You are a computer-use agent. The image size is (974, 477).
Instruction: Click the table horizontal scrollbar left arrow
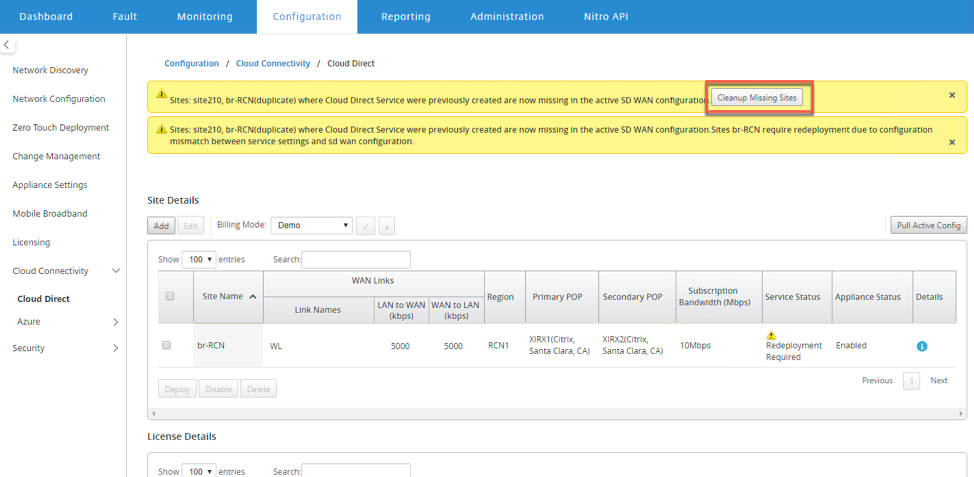tap(152, 413)
